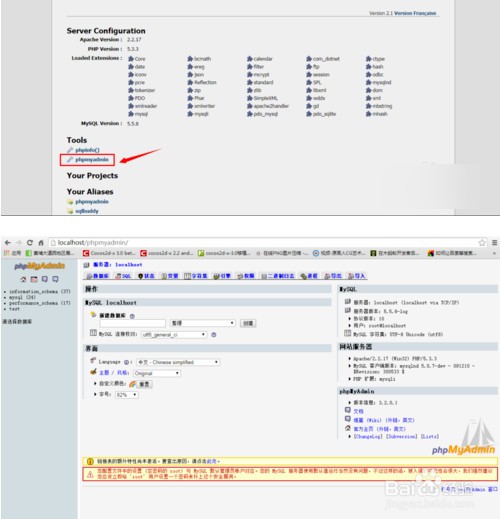This screenshot has height=519, width=500.
Task: Click the help icon next to Create new database
Action: (132, 316)
